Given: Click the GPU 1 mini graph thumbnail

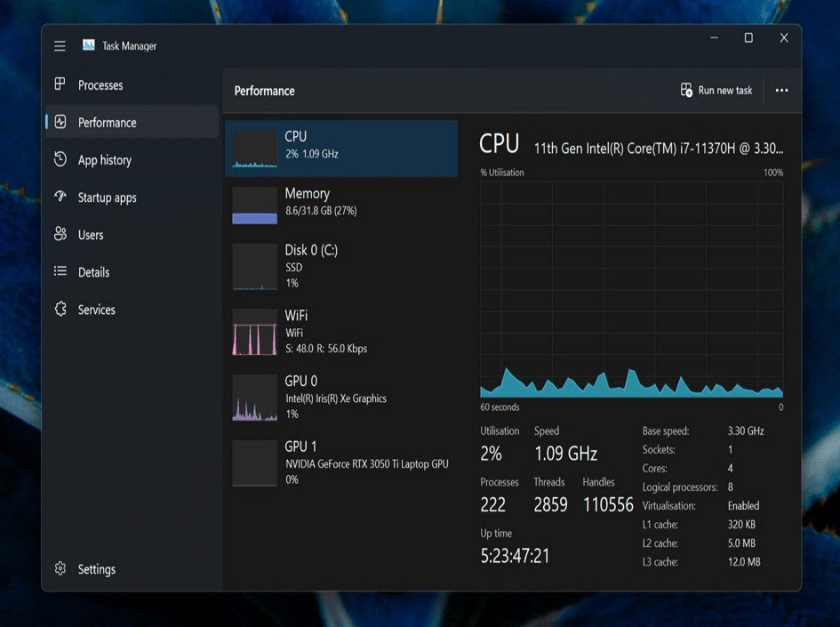Looking at the screenshot, I should tap(254, 463).
